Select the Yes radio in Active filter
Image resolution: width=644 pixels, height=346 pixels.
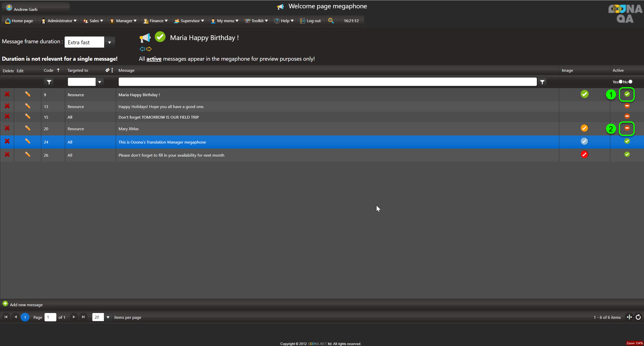(x=621, y=82)
